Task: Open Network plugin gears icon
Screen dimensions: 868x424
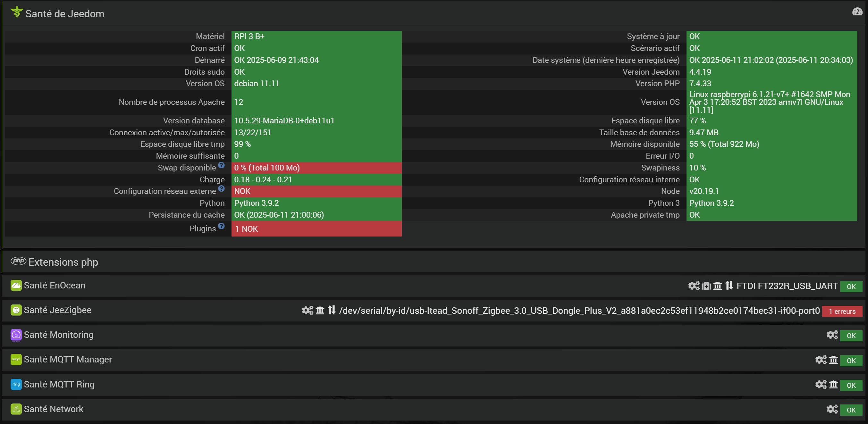Action: tap(832, 409)
